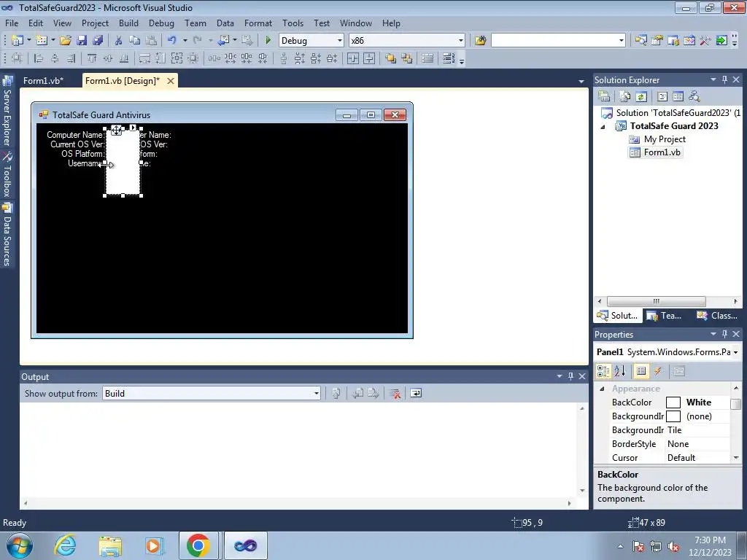Screen dimensions: 747x560
Task: Click the Copy icon in toolbar
Action: tap(135, 41)
